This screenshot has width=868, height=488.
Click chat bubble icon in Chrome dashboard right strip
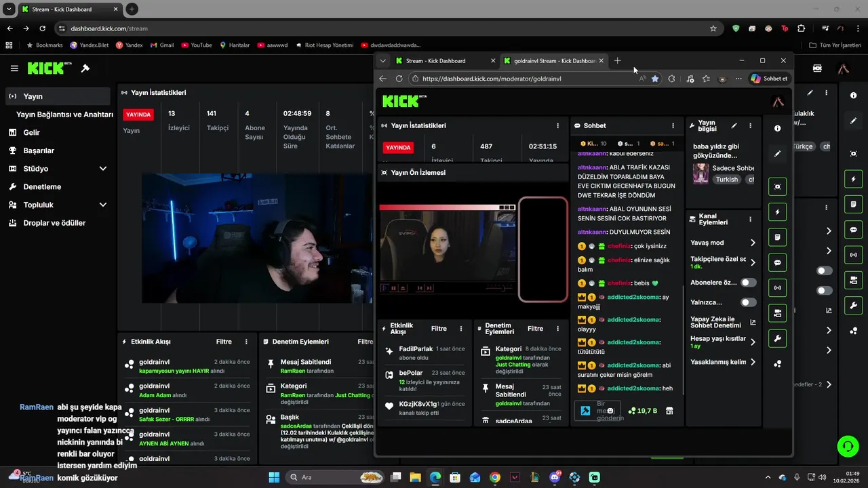[853, 230]
